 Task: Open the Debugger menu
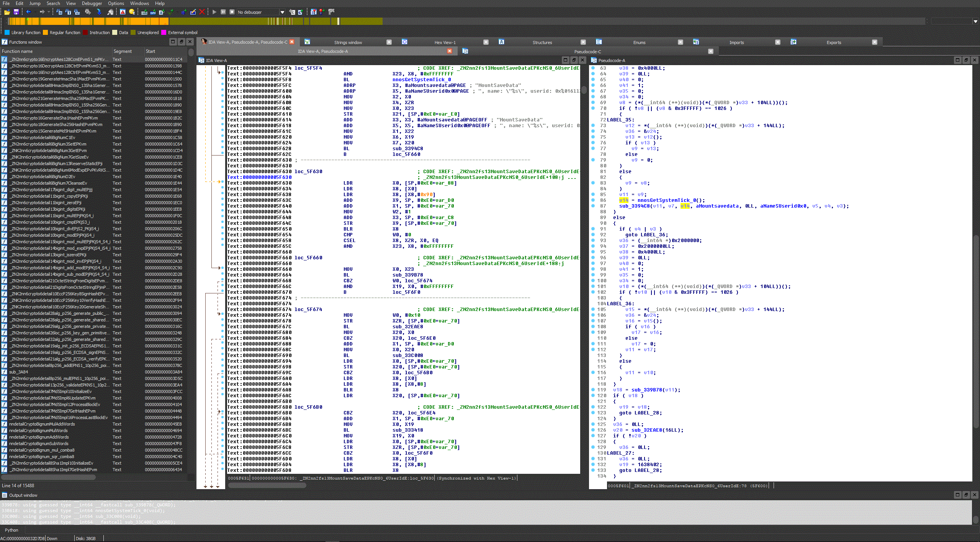92,3
